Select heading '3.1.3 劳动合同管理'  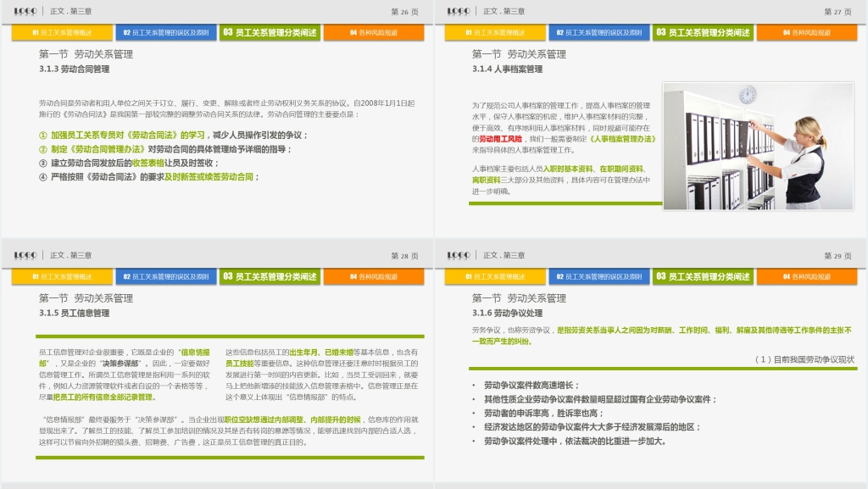point(75,69)
